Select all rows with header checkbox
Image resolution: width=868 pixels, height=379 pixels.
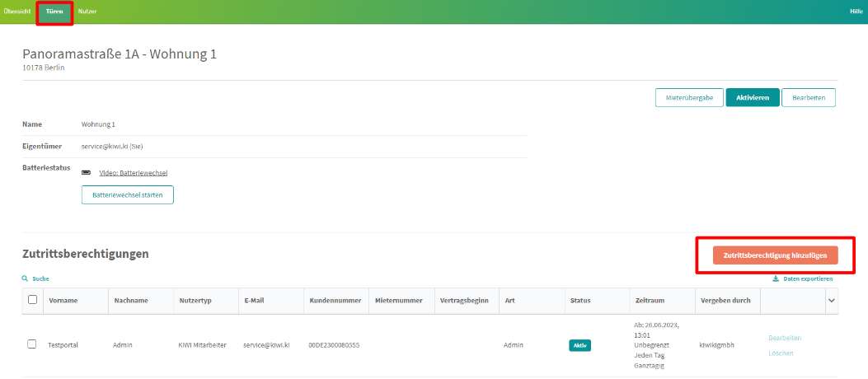(x=32, y=300)
